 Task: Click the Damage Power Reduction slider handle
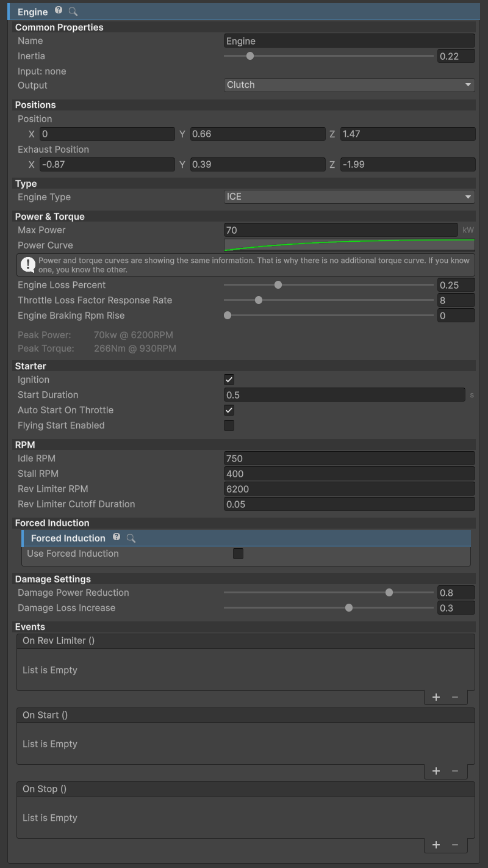point(389,593)
